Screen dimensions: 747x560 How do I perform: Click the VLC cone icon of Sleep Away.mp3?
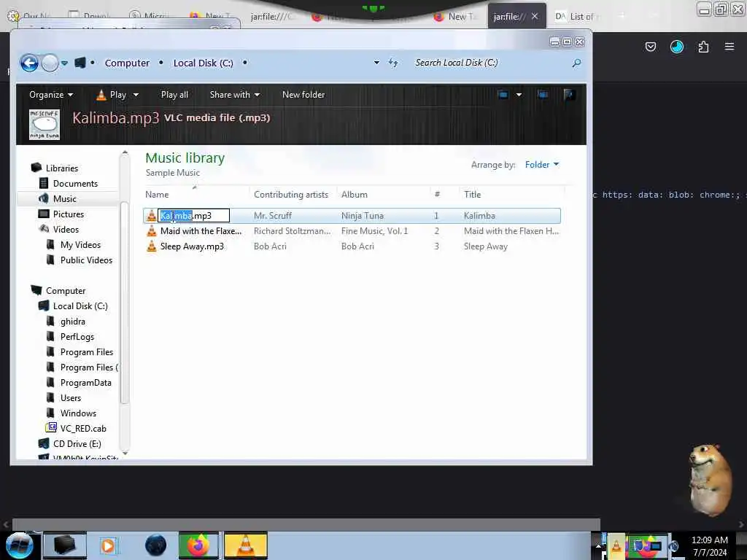(152, 246)
